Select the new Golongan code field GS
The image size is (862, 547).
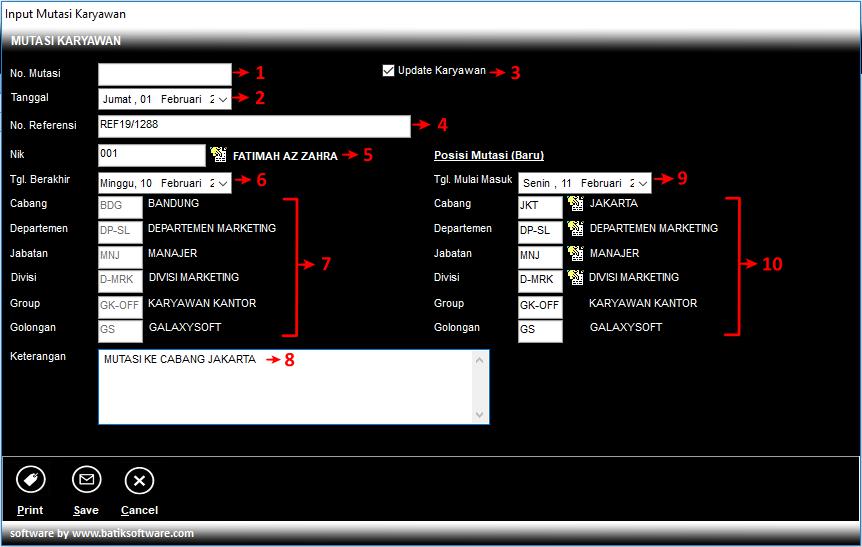click(540, 331)
